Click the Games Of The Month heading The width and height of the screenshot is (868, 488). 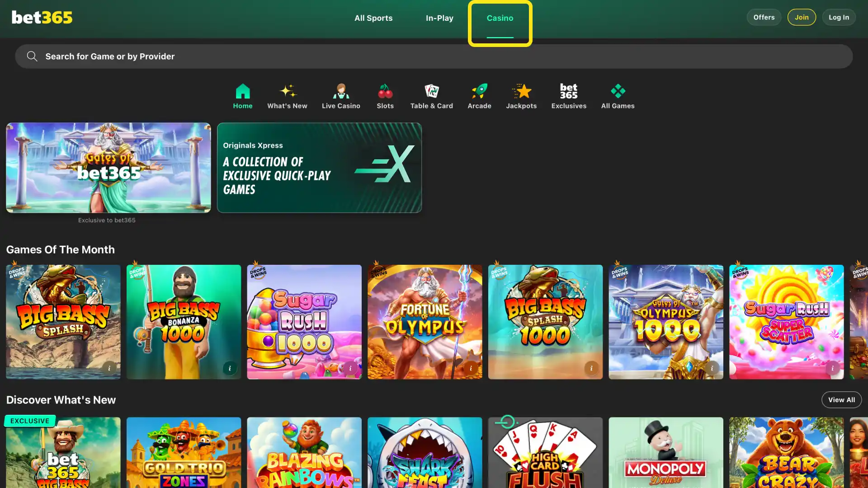coord(61,249)
